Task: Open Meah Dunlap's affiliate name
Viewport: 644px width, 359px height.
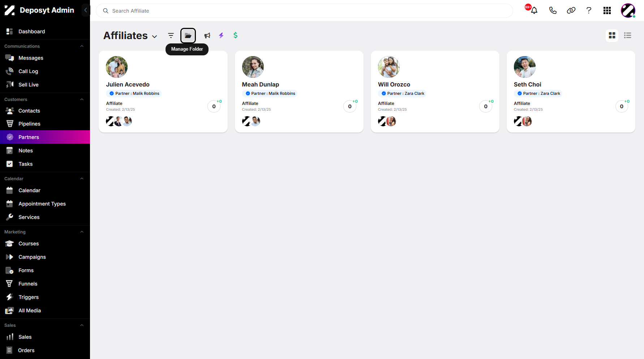Action: [x=261, y=84]
